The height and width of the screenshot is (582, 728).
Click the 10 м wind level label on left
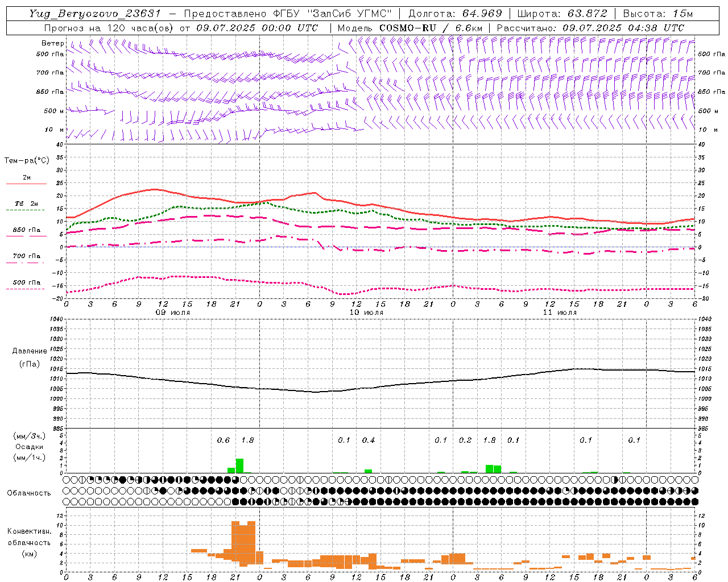point(55,130)
